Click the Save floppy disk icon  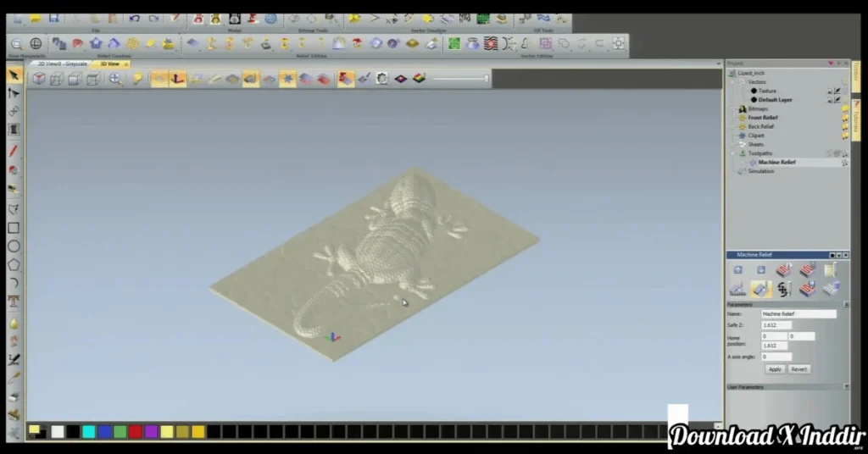coord(54,18)
